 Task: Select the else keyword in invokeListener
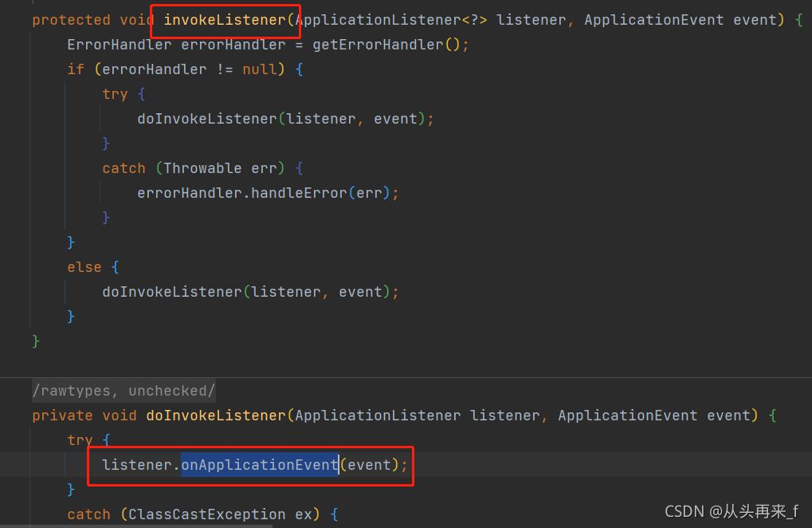84,266
